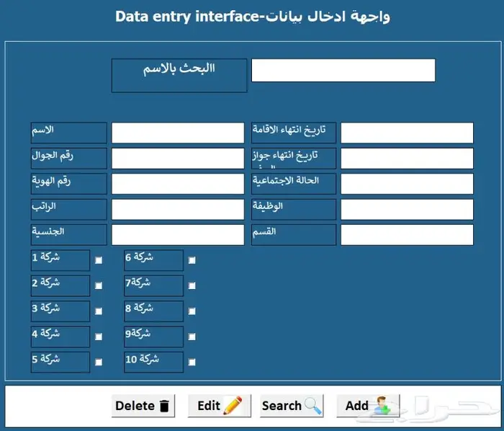Tick the شركة 6 checkbox
Viewport: 504px width, 431px height.
pyautogui.click(x=192, y=261)
